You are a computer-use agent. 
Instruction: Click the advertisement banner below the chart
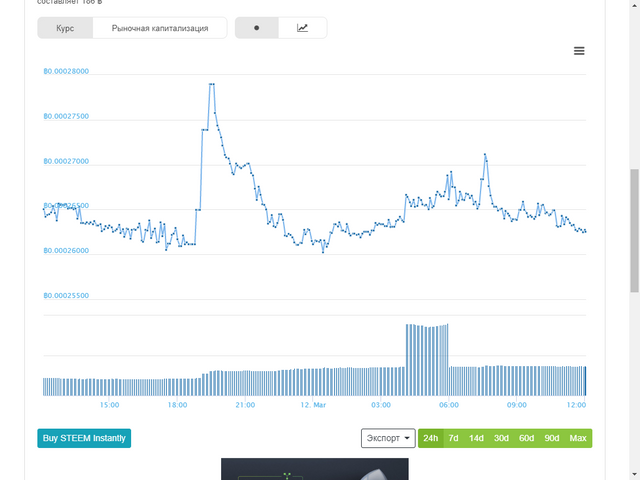(x=315, y=469)
